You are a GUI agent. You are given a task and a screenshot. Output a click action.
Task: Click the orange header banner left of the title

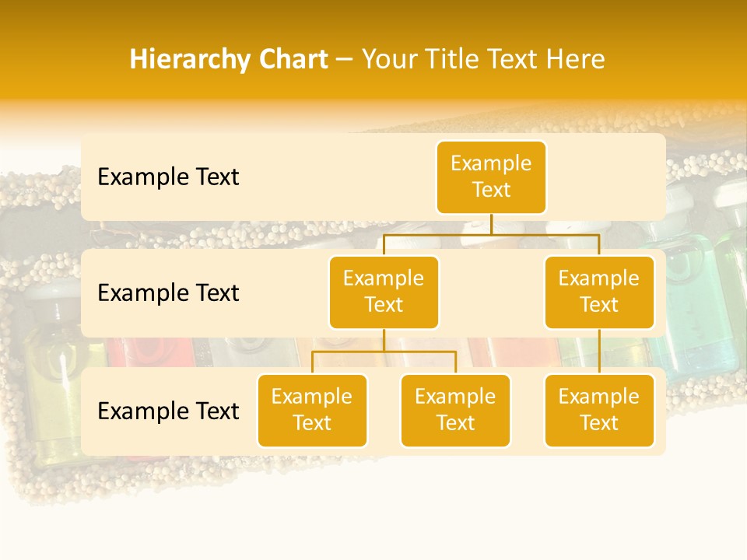tap(62, 59)
